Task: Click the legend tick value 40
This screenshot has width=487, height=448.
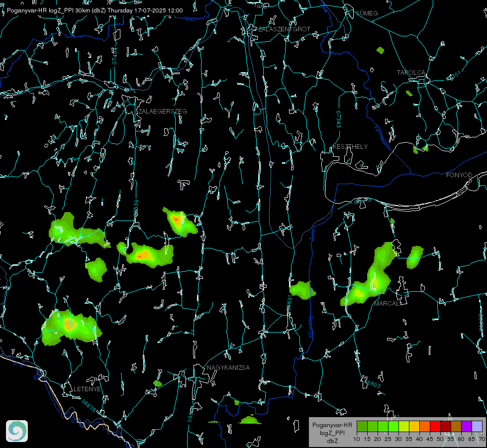Action: click(x=419, y=439)
